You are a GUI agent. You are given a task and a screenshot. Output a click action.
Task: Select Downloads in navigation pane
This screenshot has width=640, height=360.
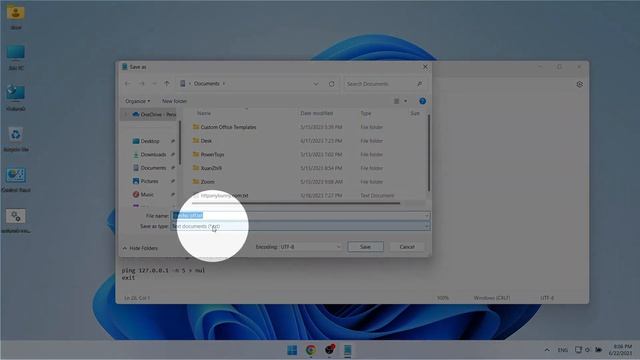(153, 154)
